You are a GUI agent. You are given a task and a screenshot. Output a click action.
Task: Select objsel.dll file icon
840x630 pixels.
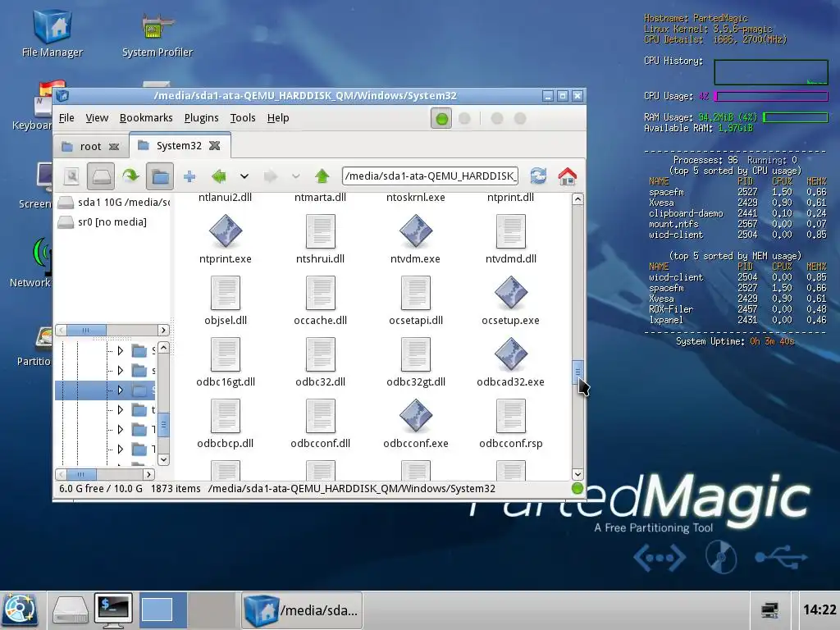click(226, 293)
